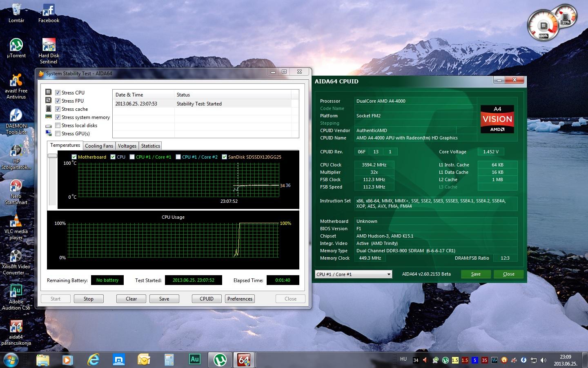Enable Stress local disks checkbox

pos(58,126)
